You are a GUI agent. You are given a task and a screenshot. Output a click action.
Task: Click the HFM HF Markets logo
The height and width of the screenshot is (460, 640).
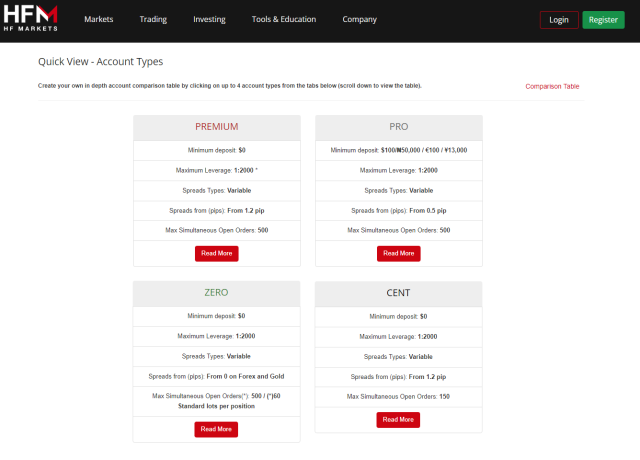(31, 18)
